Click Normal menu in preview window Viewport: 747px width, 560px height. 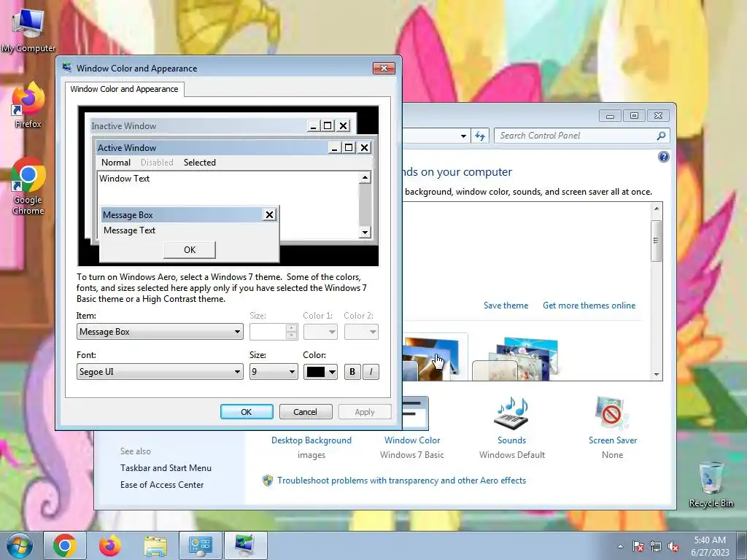coord(116,163)
